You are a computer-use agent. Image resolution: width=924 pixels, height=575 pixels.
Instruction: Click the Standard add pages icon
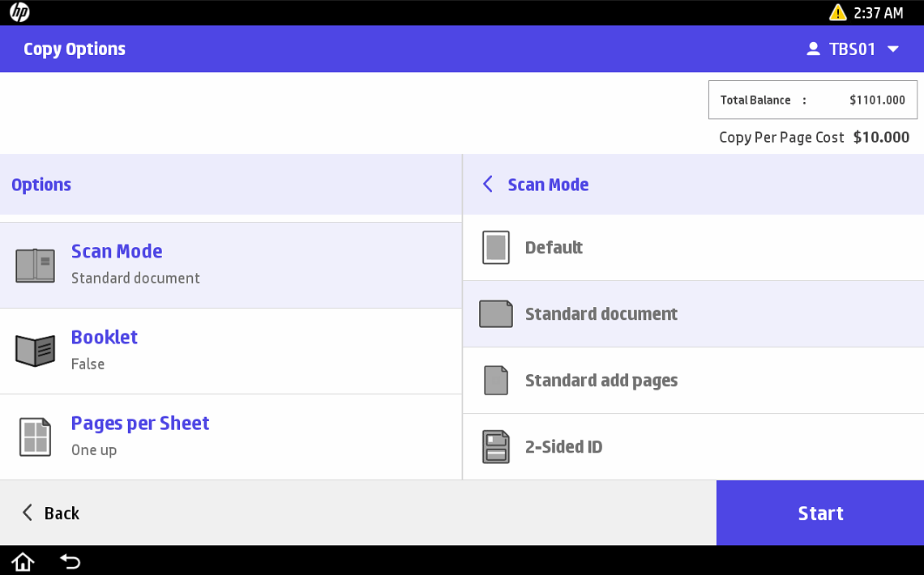coord(496,381)
